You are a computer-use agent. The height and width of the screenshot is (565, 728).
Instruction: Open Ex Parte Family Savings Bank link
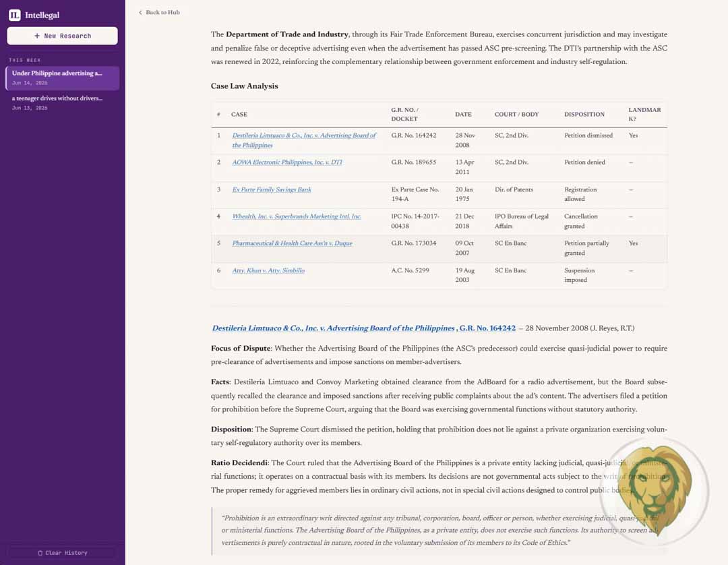point(272,189)
